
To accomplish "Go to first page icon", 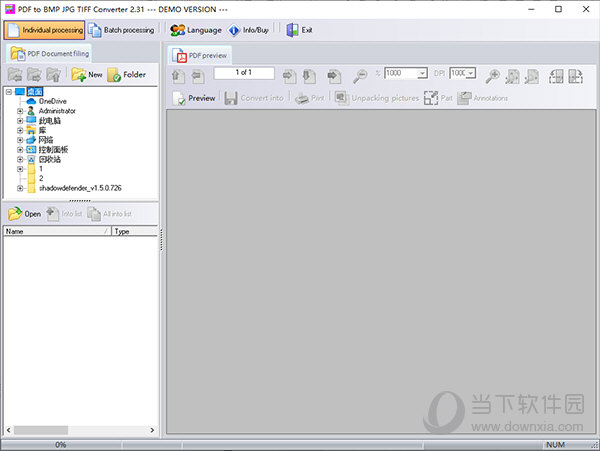I will [178, 76].
